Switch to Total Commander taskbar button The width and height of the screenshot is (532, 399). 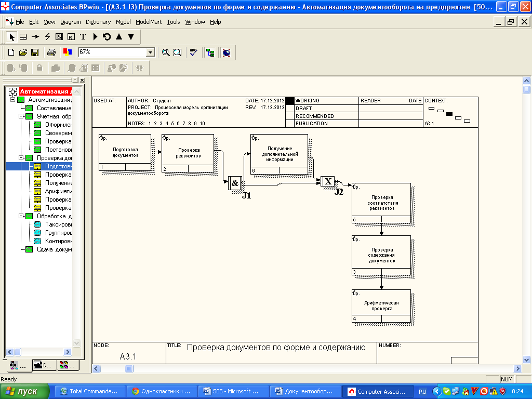tap(90, 392)
